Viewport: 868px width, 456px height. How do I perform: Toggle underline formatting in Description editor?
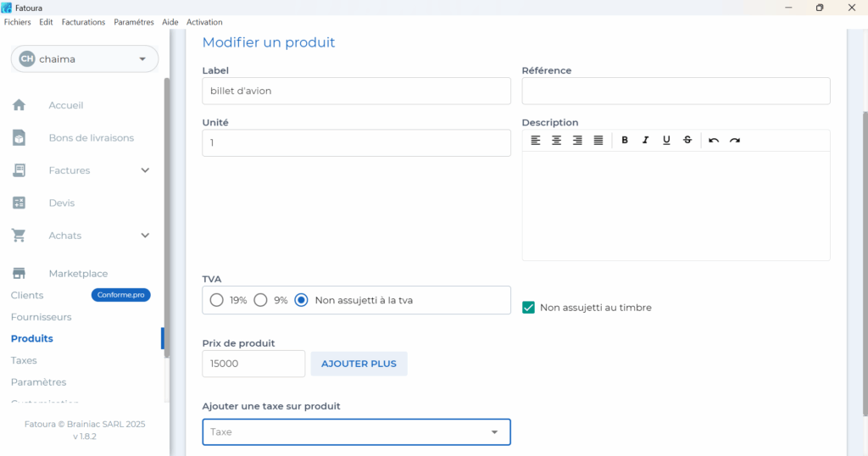coord(666,141)
